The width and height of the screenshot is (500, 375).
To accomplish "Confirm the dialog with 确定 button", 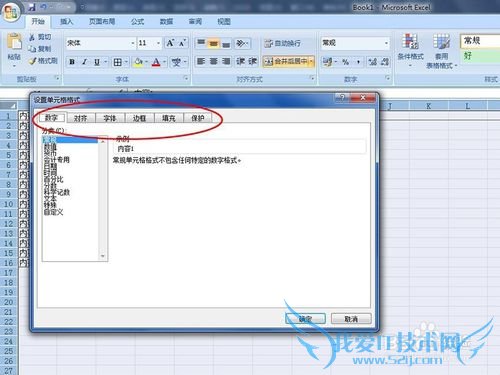I will click(305, 319).
